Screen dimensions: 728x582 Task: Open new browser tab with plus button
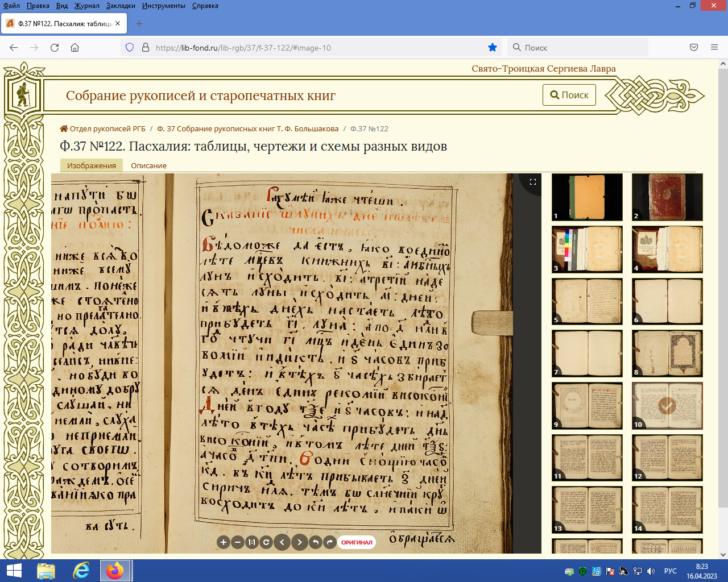pyautogui.click(x=139, y=23)
